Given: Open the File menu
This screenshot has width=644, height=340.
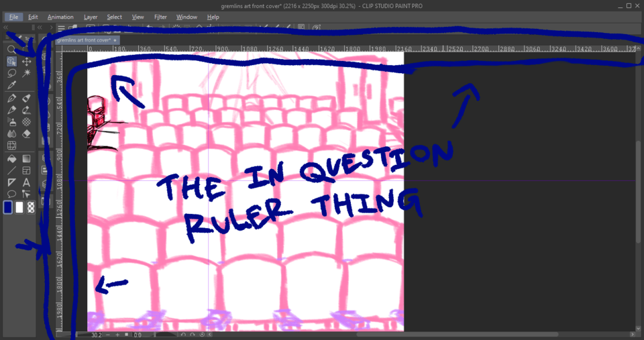Looking at the screenshot, I should pyautogui.click(x=13, y=17).
